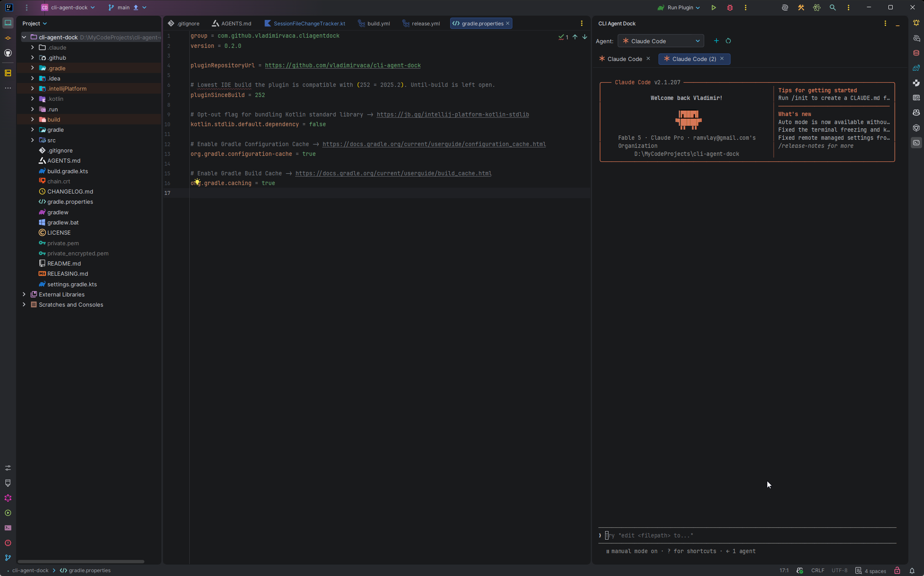Go to next highlighted problem arrow

584,37
